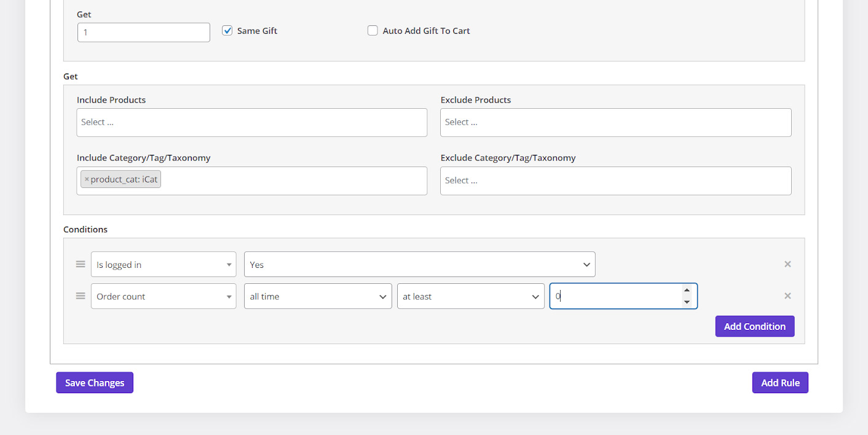Remove product_cat: iCat tag
This screenshot has width=868, height=435.
[87, 179]
